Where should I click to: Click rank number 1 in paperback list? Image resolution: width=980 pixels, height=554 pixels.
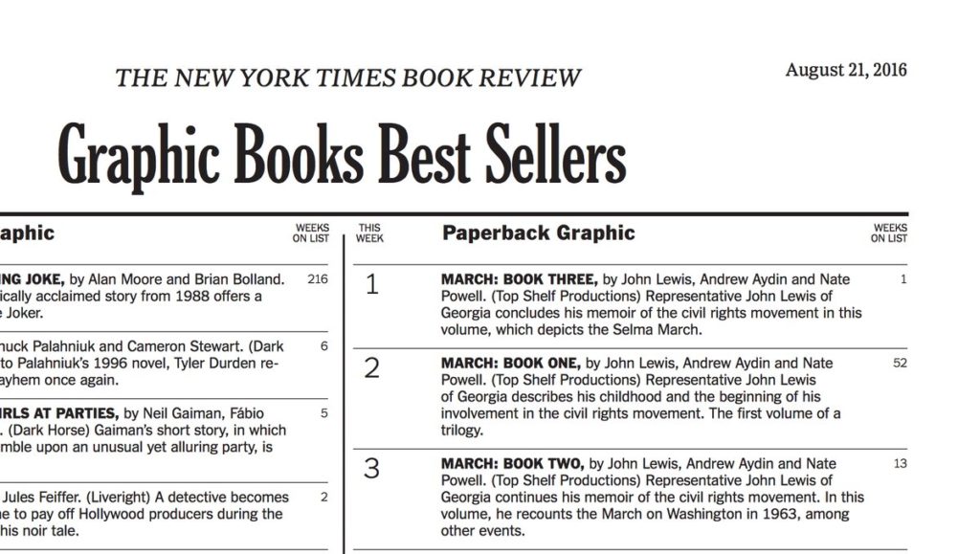372,285
